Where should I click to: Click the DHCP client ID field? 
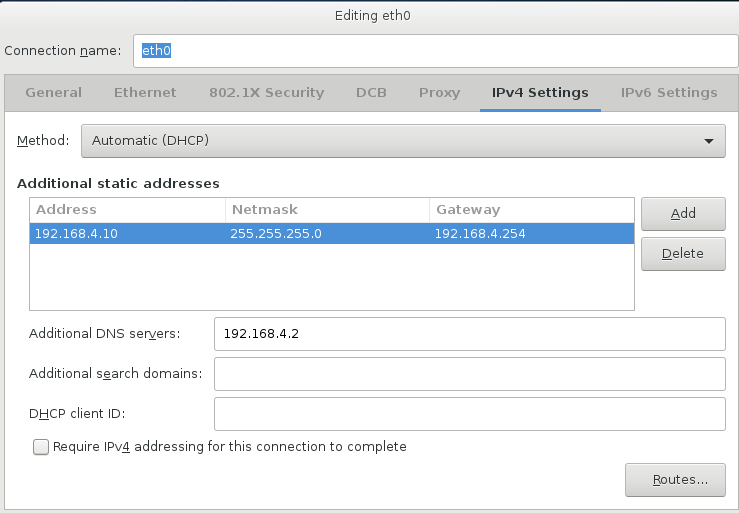[469, 413]
